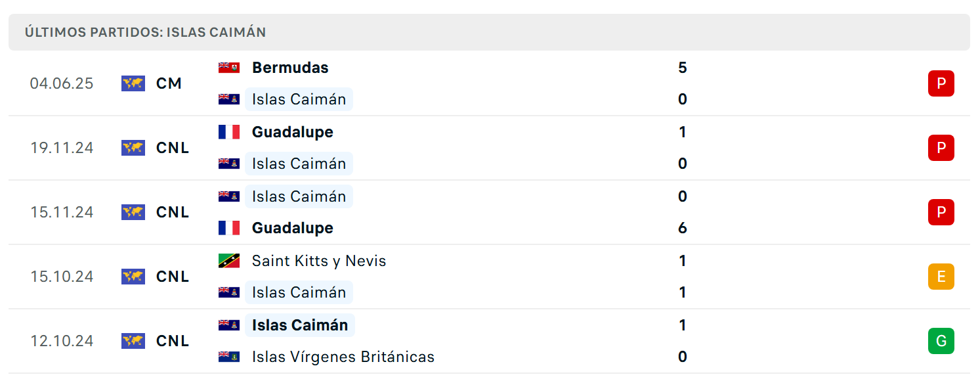This screenshot has height=383, width=980.
Task: Click the France flag next to Guadalupe 1-0
Action: [229, 132]
